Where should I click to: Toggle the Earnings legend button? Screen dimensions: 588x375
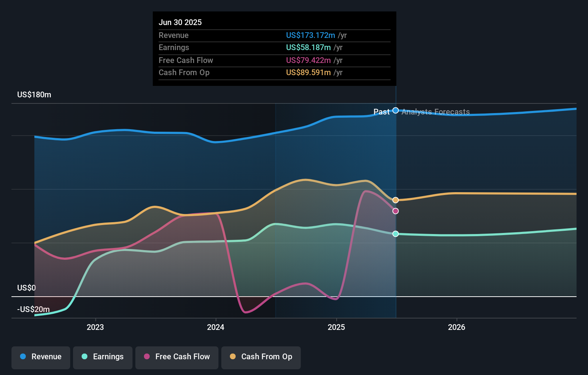click(x=103, y=357)
